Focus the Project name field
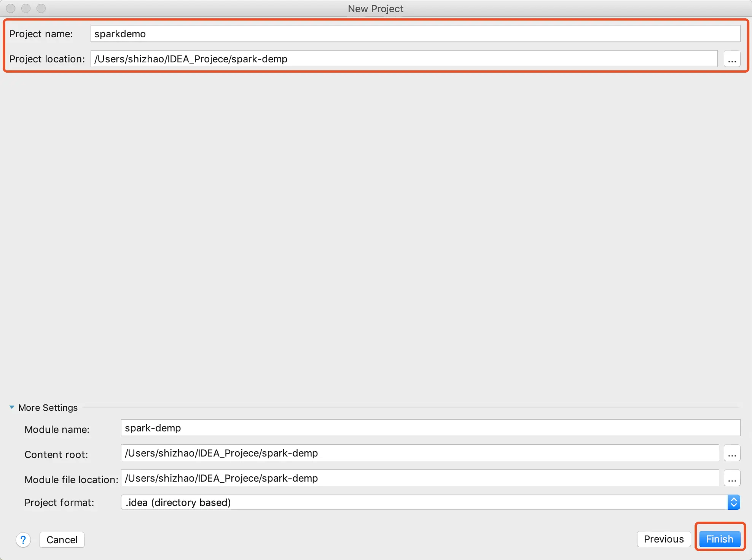 415,34
